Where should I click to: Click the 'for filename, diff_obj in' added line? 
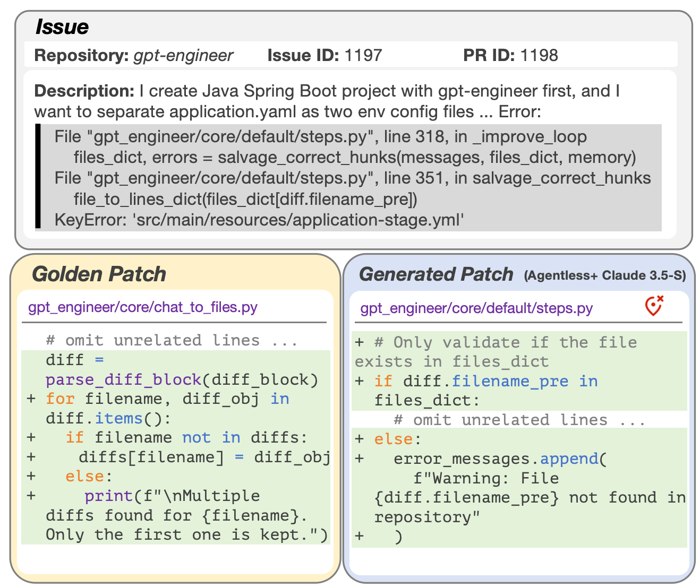coord(158,399)
